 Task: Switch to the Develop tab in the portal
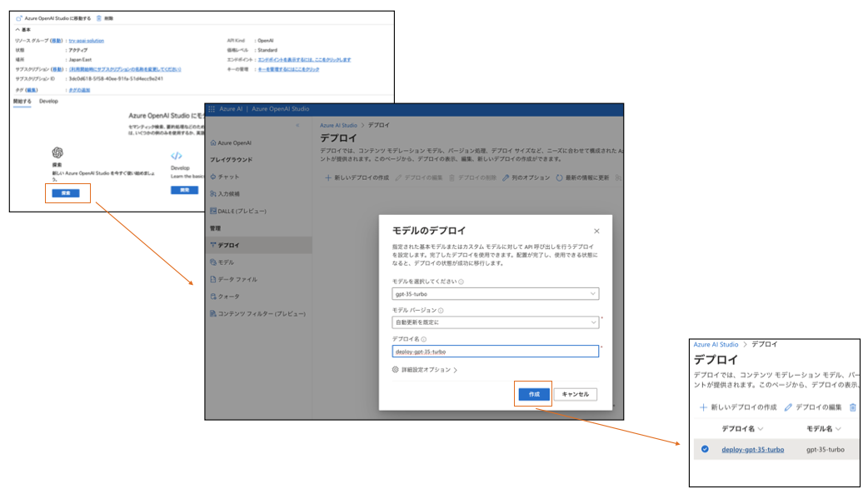[48, 102]
